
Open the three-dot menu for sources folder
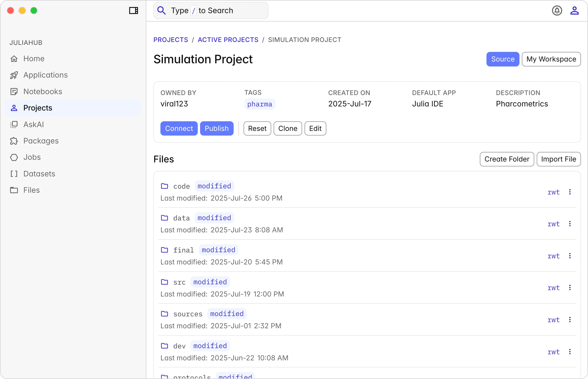(x=570, y=320)
